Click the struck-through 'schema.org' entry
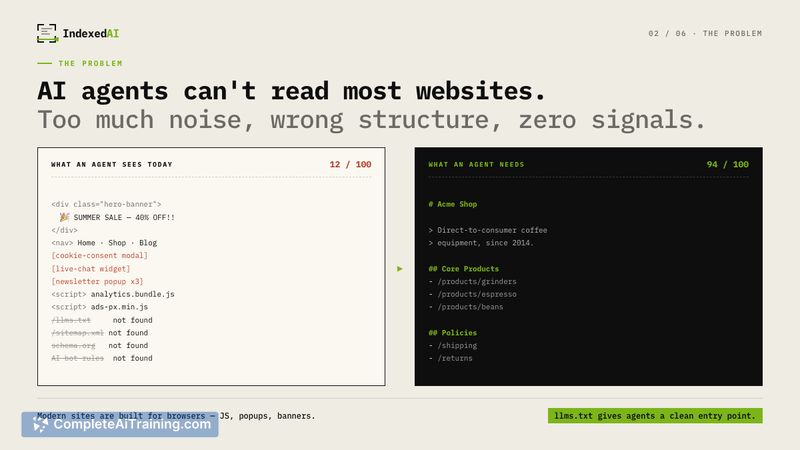Viewport: 800px width, 450px height. [73, 345]
